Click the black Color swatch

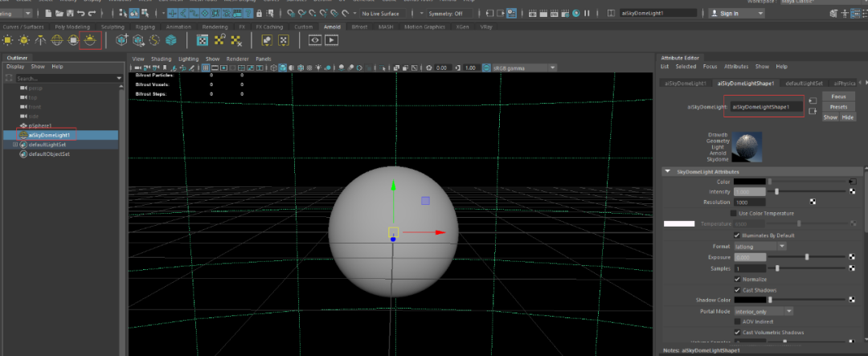pos(749,181)
